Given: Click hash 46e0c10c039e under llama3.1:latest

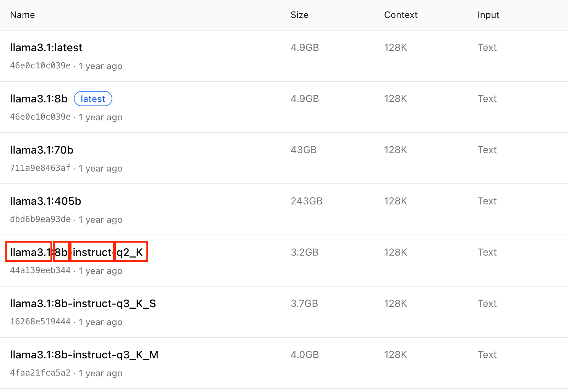Looking at the screenshot, I should [40, 66].
